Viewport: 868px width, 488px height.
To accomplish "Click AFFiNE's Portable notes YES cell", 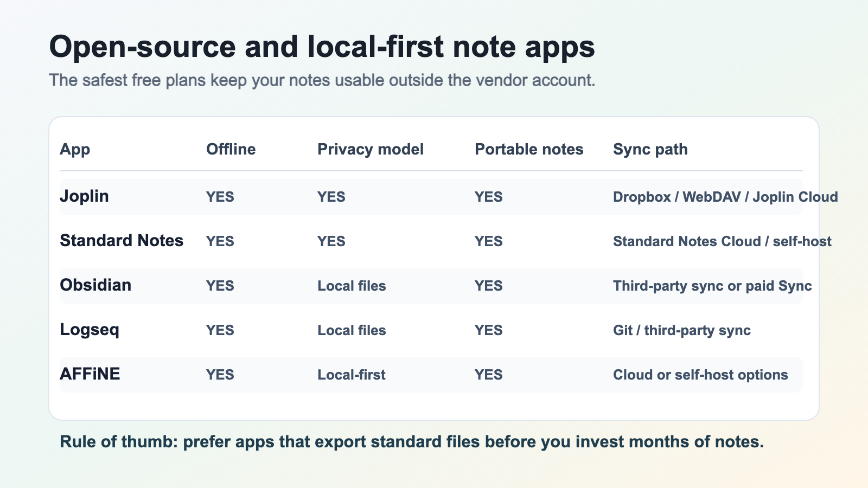I will (489, 375).
